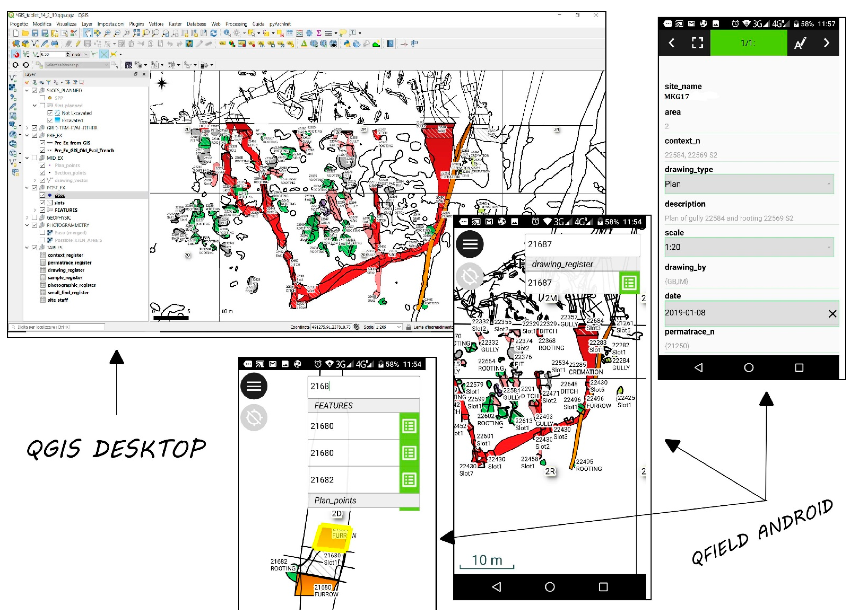Screen dimensions: 853x616
Task: Open the pyArchInit menu
Action: click(280, 24)
